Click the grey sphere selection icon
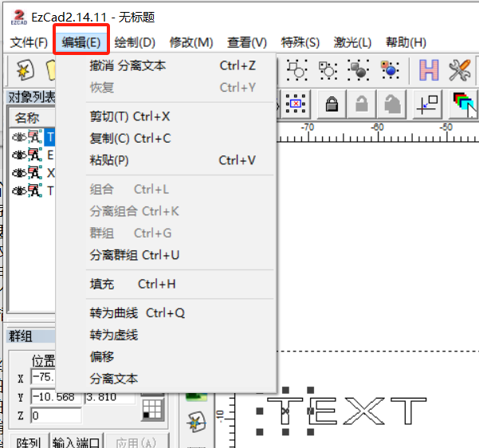479x448 pixels. (x=358, y=70)
